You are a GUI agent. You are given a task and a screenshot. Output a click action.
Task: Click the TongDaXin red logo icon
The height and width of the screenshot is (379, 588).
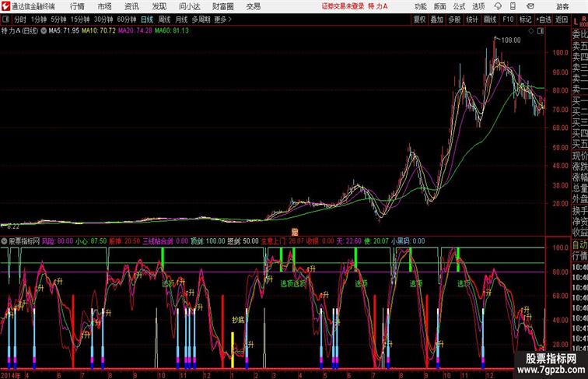pos(5,6)
